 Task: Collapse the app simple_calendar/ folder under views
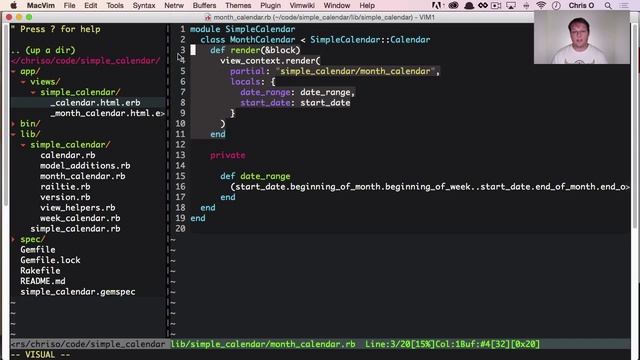click(33, 93)
